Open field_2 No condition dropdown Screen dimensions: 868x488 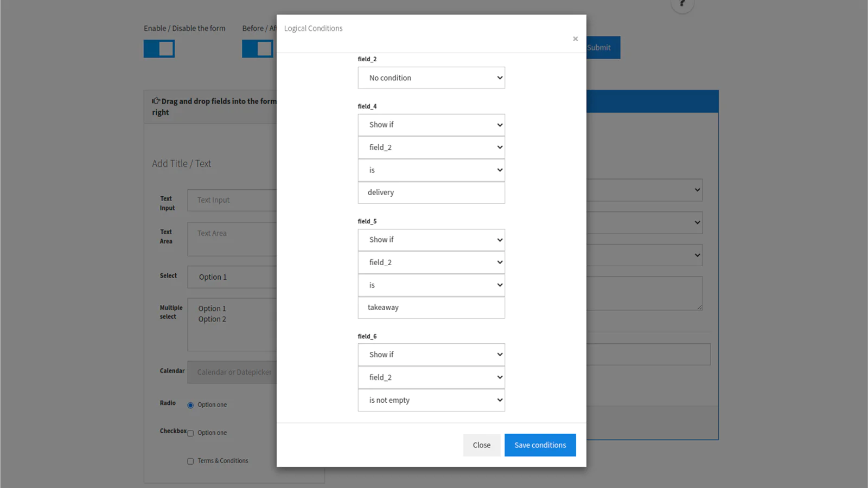point(431,78)
